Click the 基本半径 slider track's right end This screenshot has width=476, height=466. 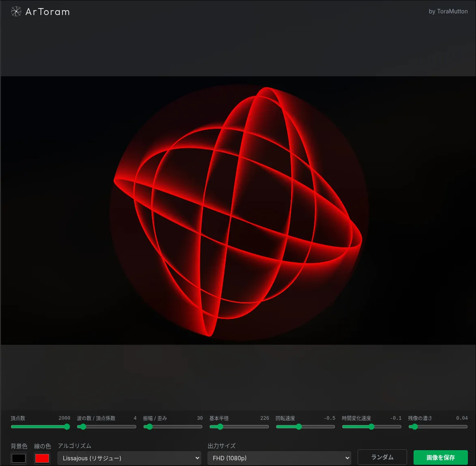click(267, 427)
